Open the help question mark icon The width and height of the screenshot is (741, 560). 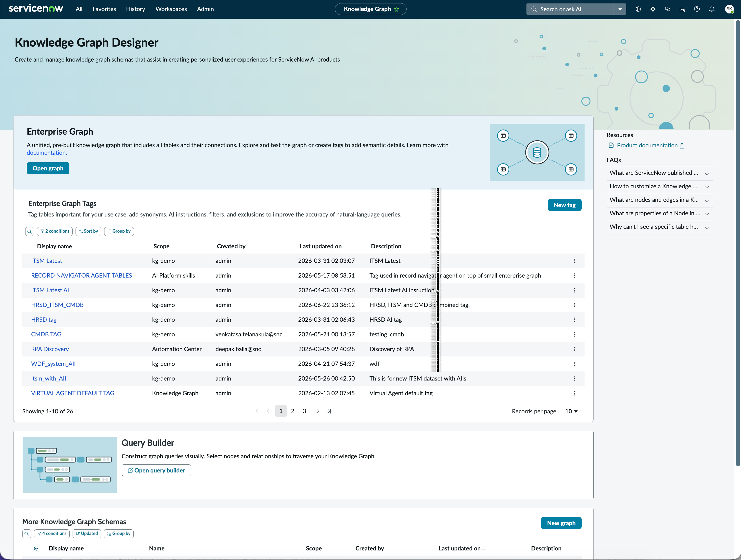click(697, 9)
